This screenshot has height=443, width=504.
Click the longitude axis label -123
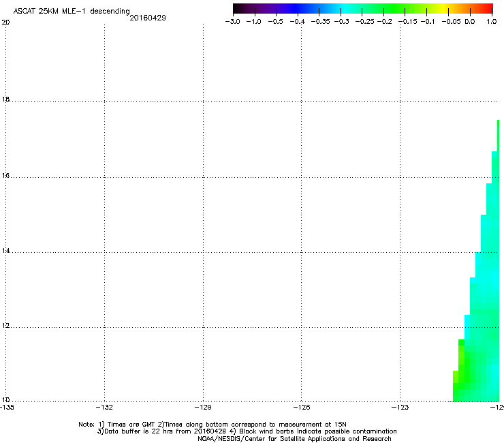tap(400, 408)
